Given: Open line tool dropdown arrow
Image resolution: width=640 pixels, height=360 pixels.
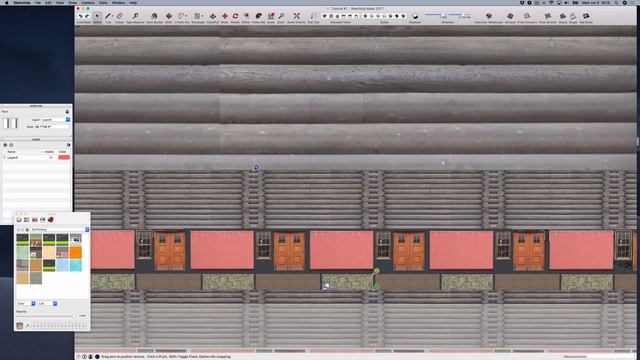Looking at the screenshot, I should click(113, 16).
